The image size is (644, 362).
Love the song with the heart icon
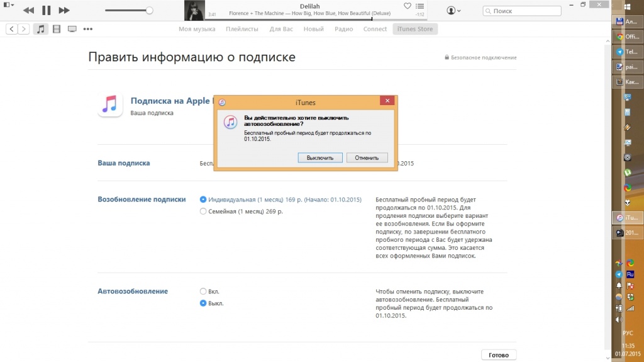(407, 6)
